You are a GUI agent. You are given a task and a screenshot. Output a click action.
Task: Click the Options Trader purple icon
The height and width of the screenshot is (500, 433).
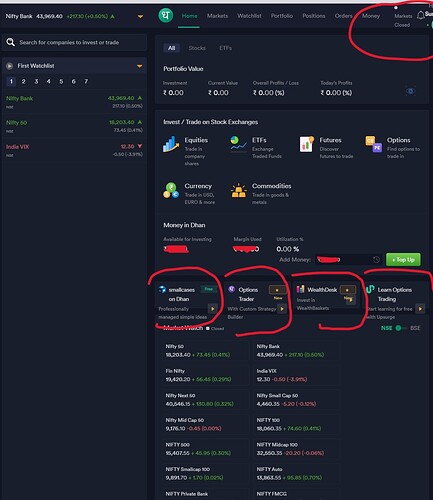(x=232, y=289)
